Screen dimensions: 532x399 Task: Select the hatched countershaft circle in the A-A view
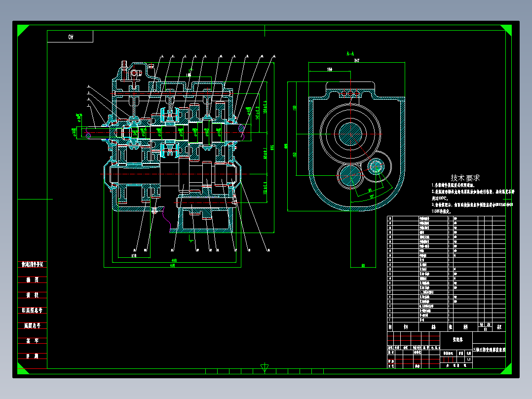click(x=350, y=176)
